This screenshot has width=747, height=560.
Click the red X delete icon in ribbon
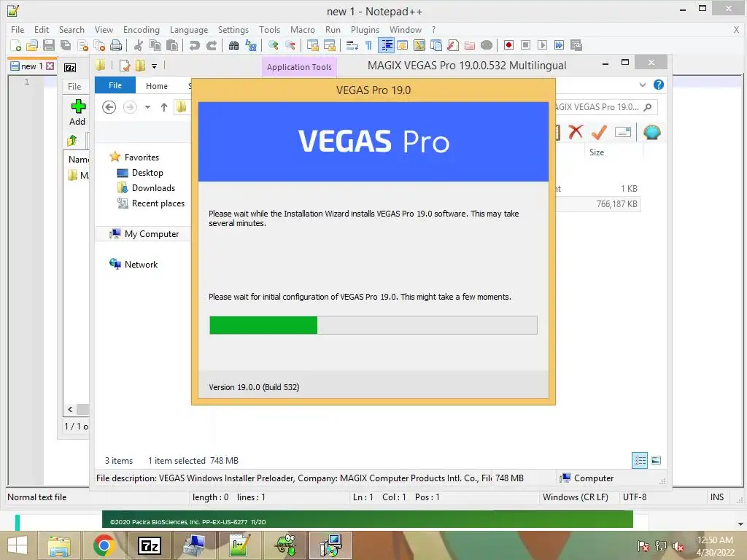coord(576,133)
